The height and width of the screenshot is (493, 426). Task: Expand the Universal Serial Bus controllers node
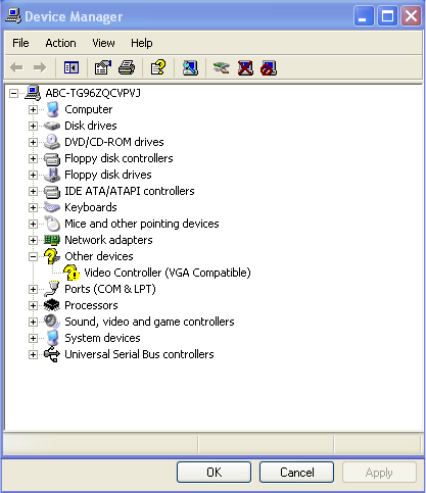[x=33, y=354]
